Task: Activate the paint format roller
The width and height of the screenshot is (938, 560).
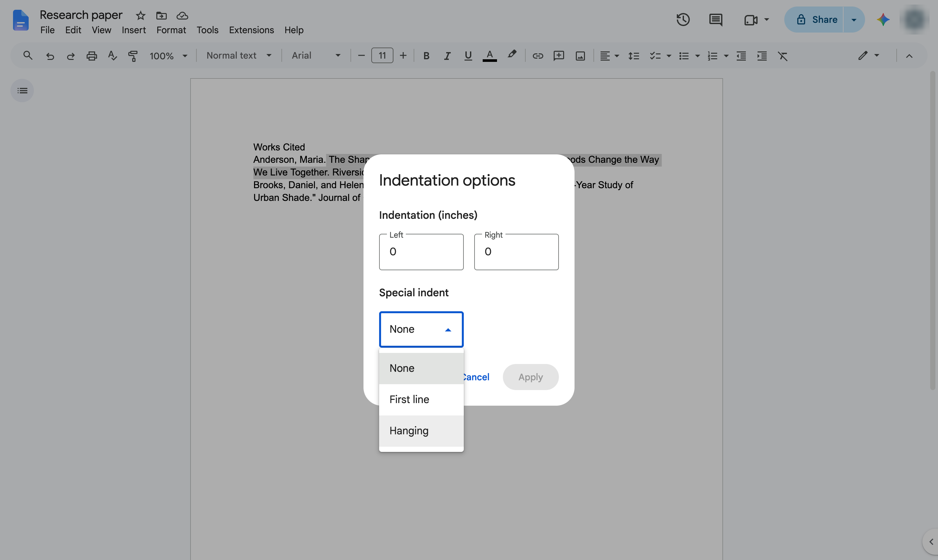Action: point(133,56)
